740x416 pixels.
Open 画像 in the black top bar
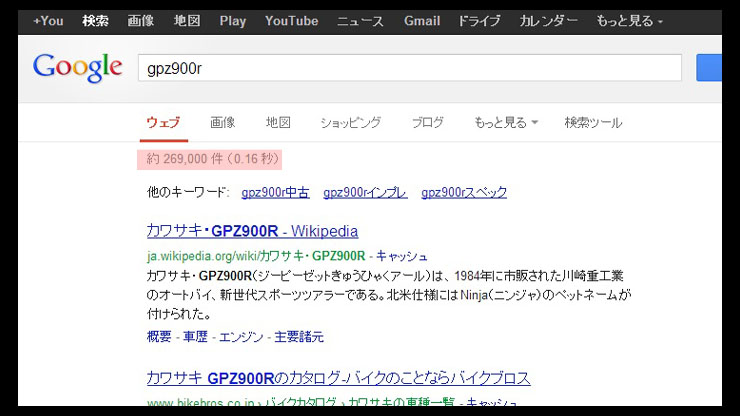tap(141, 21)
